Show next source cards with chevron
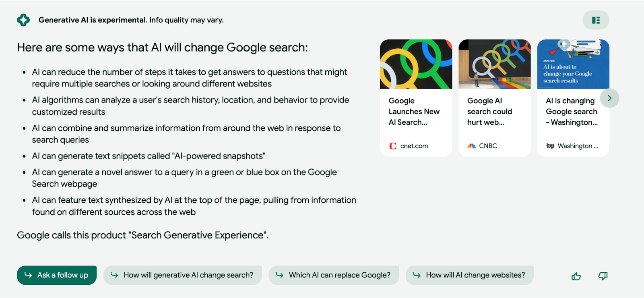The image size is (644, 298). 609,98
